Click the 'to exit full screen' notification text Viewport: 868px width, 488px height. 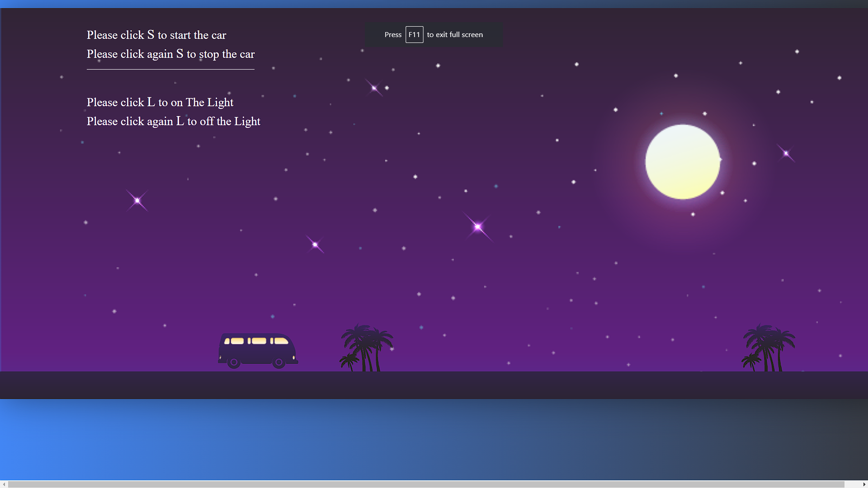point(455,34)
